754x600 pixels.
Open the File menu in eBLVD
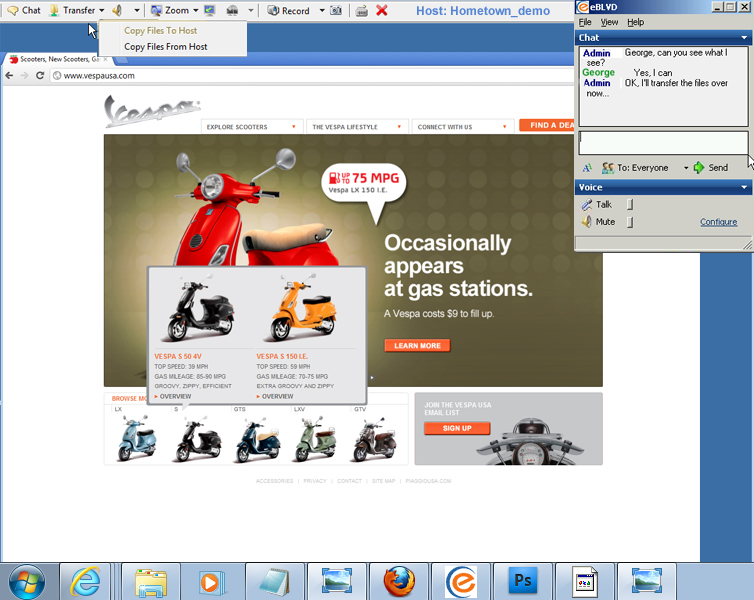585,22
